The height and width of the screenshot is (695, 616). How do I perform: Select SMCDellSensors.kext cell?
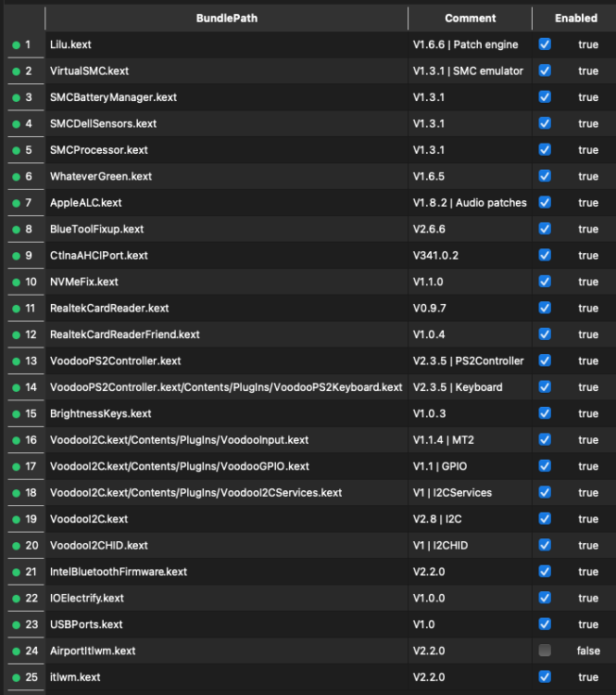click(x=226, y=123)
